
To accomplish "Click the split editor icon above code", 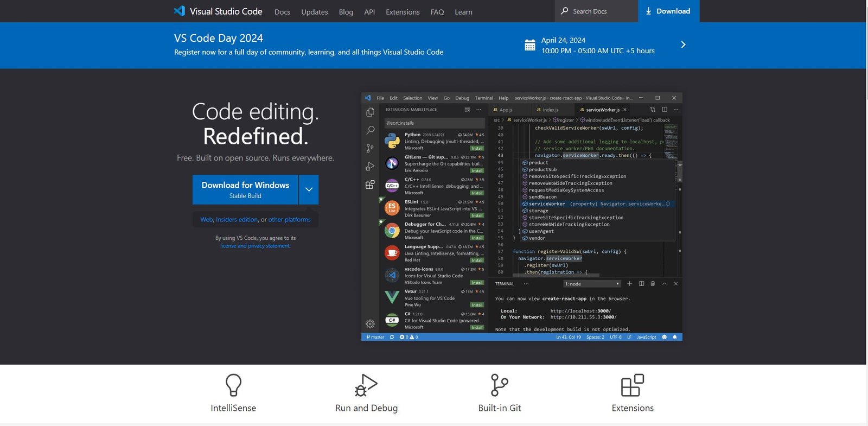I will coord(665,110).
